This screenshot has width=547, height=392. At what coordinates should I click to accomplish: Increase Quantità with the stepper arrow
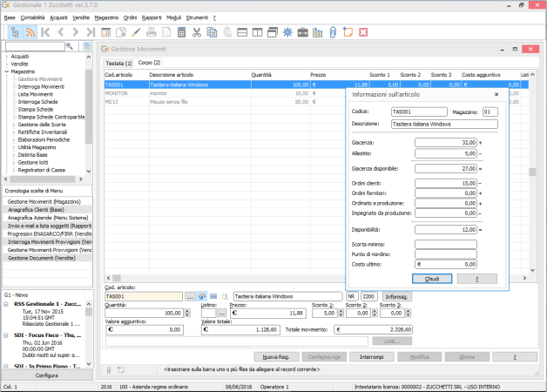pos(187,311)
